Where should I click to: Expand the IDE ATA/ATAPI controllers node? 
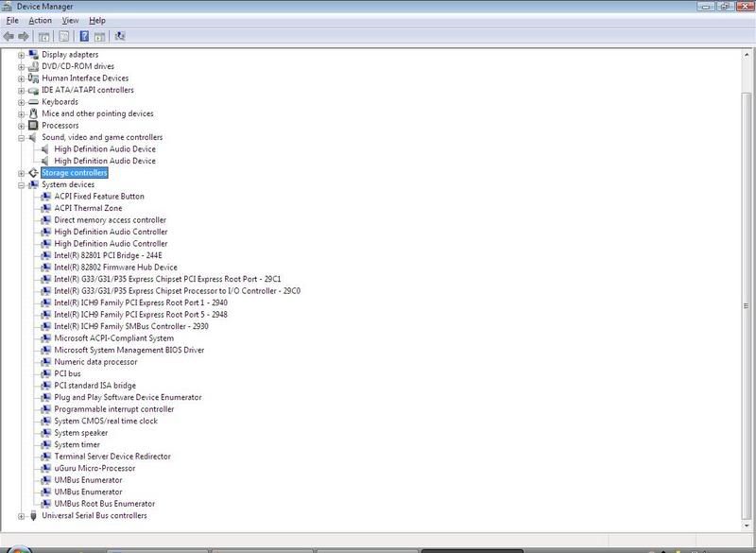(x=21, y=91)
